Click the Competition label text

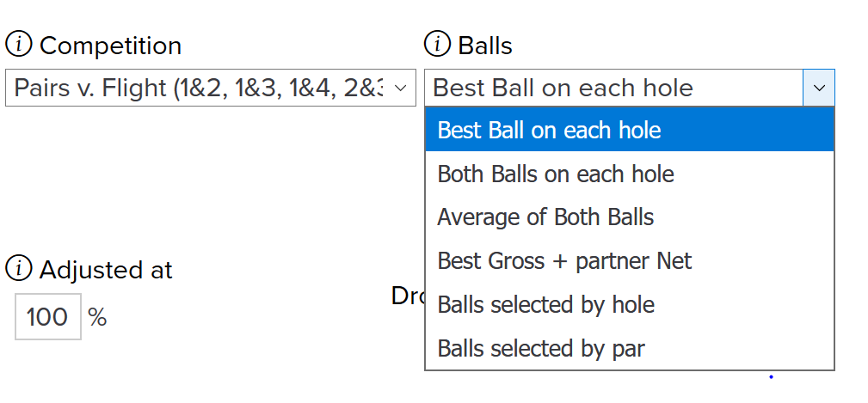pyautogui.click(x=111, y=46)
